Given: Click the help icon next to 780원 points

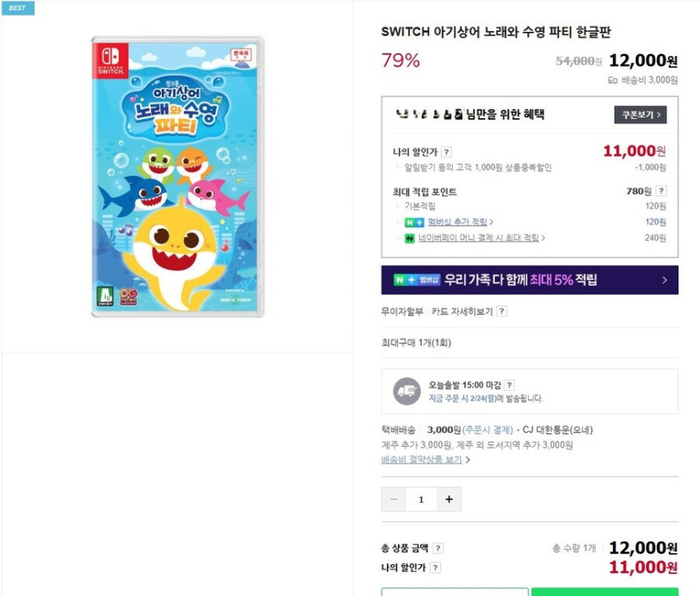Looking at the screenshot, I should (x=661, y=191).
